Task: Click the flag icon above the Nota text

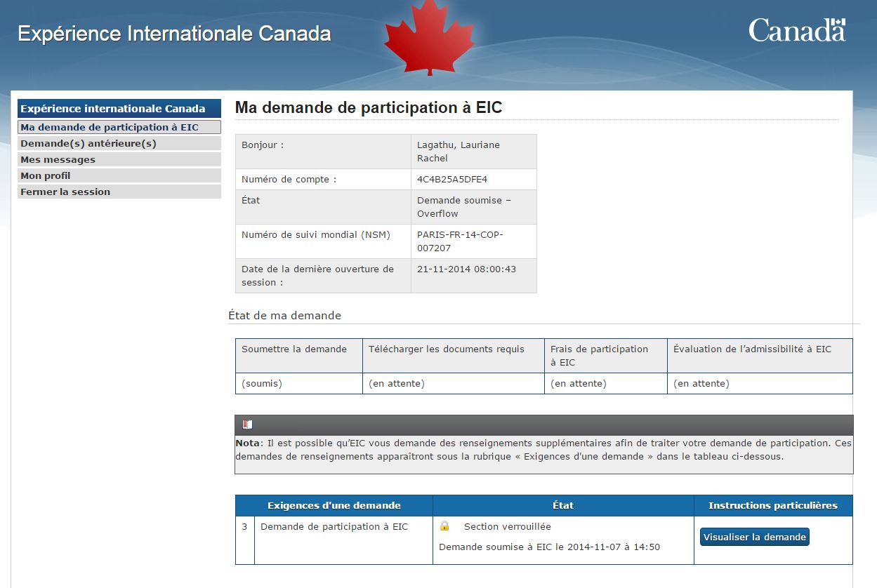Action: coord(247,425)
